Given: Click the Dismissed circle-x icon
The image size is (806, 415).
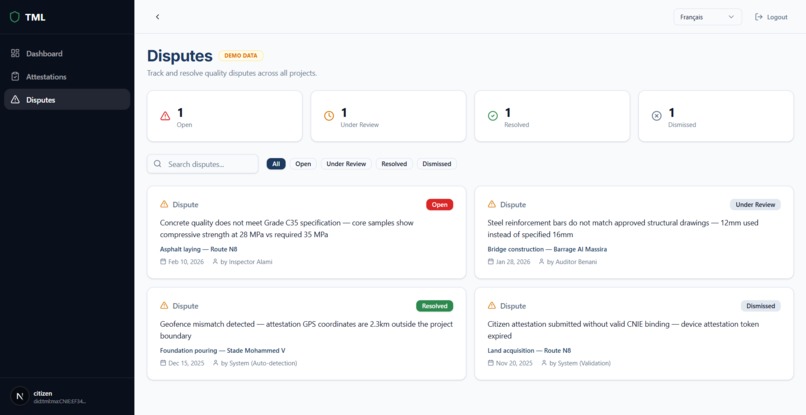Looking at the screenshot, I should click(x=656, y=116).
